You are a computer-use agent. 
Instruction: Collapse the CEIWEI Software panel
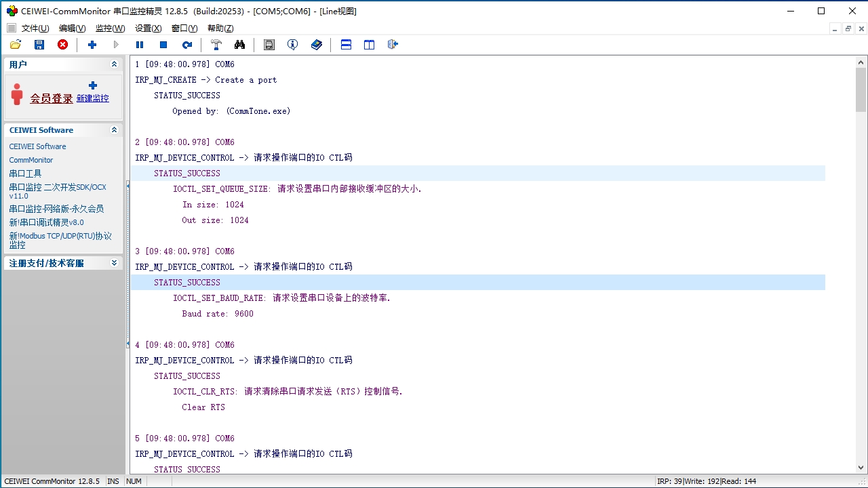(114, 130)
